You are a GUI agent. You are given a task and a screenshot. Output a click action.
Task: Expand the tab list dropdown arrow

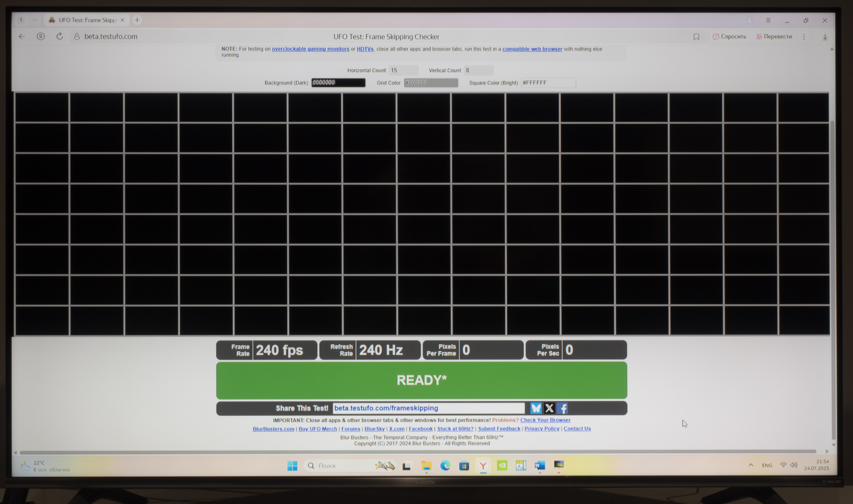[35, 20]
